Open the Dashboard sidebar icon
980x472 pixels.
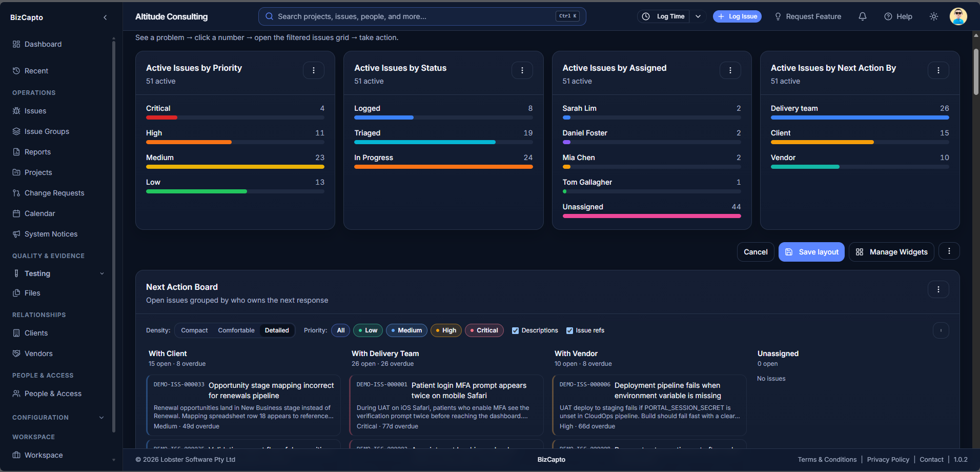point(16,44)
